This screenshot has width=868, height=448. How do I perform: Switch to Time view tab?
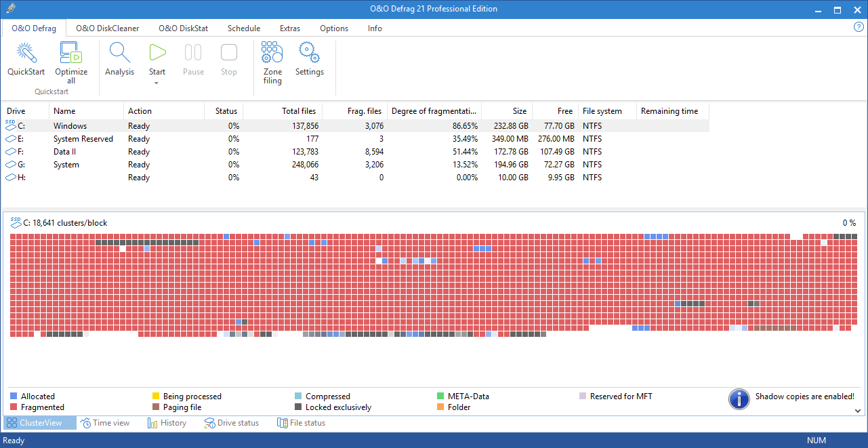(105, 423)
